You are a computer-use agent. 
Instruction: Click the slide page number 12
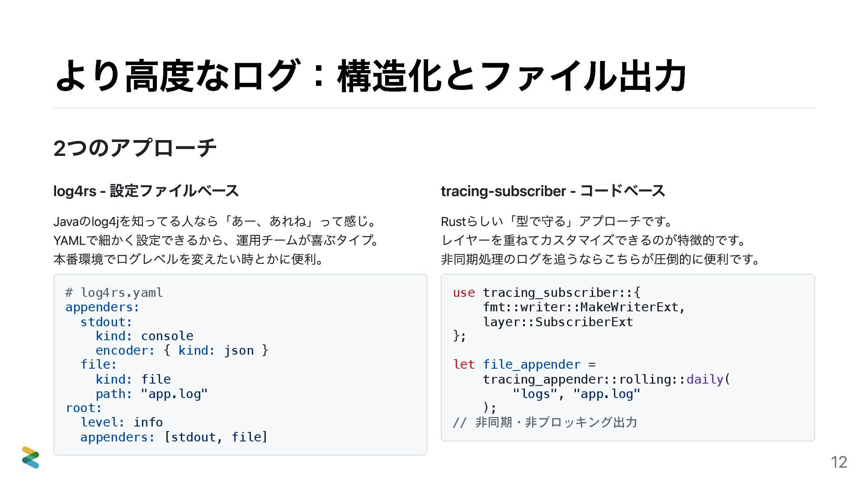coord(839,462)
